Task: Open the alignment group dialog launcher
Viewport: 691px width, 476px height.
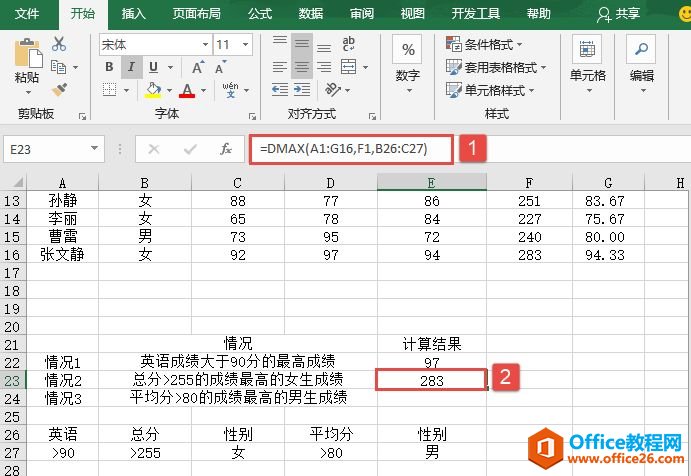Action: click(x=372, y=116)
